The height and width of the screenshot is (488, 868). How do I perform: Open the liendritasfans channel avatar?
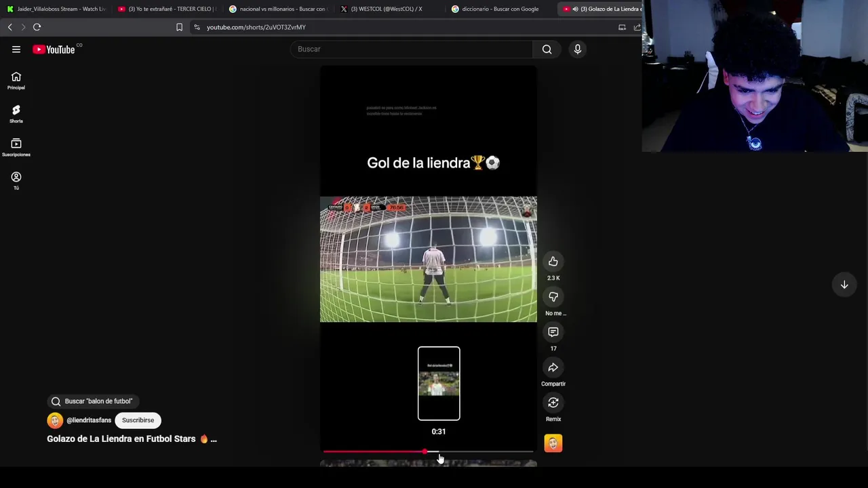tap(55, 420)
